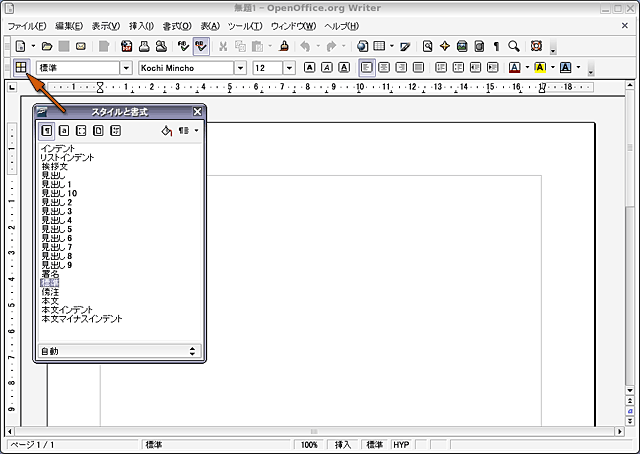Click the Styles and Formatting toolbar icon
This screenshot has width=640, height=454.
(21, 68)
